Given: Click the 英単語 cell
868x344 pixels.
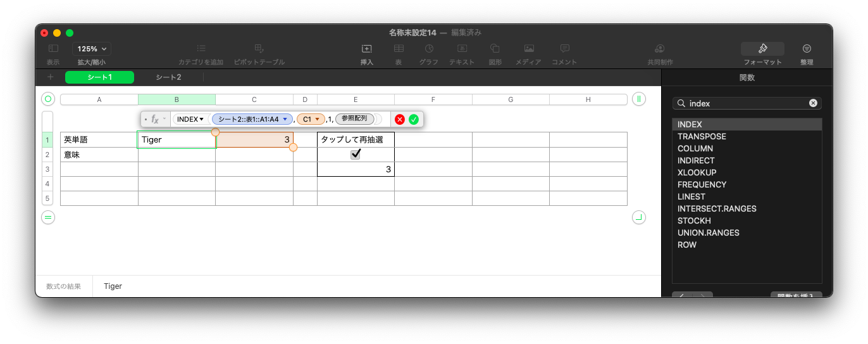Looking at the screenshot, I should click(99, 139).
